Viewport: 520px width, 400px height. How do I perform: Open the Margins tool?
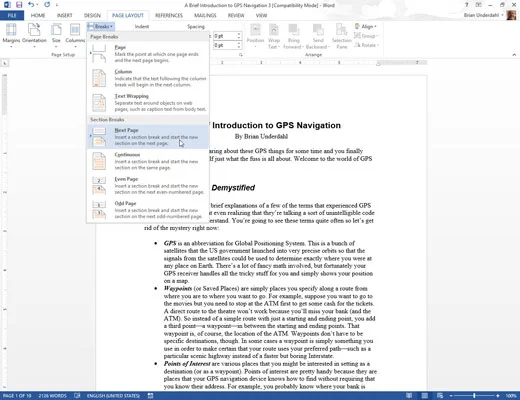coord(11,35)
